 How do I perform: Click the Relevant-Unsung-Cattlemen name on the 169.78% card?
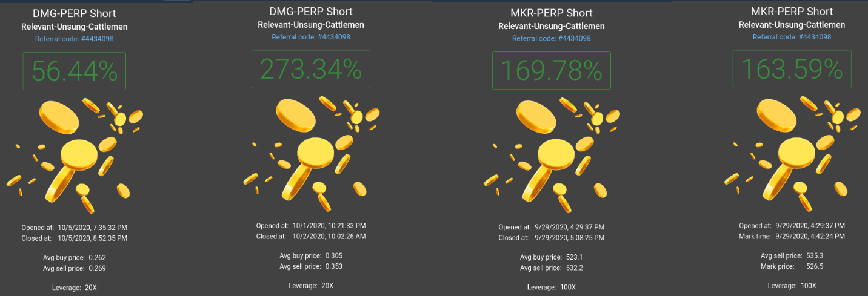[x=552, y=26]
